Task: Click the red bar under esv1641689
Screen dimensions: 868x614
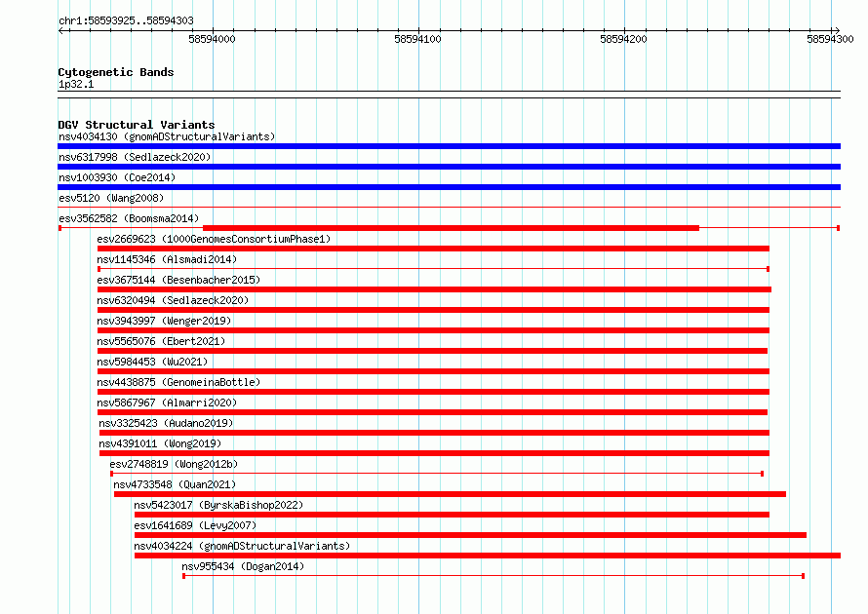Action: [470, 535]
